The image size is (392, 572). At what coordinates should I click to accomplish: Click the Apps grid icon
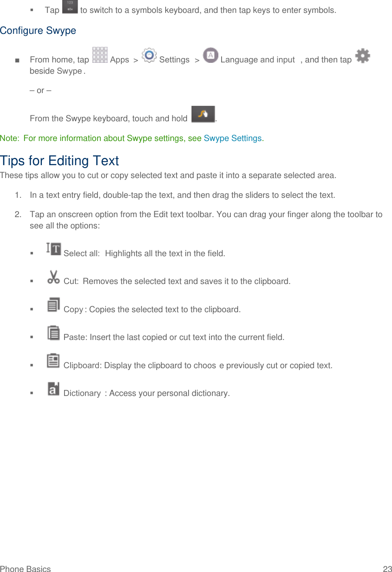100,55
